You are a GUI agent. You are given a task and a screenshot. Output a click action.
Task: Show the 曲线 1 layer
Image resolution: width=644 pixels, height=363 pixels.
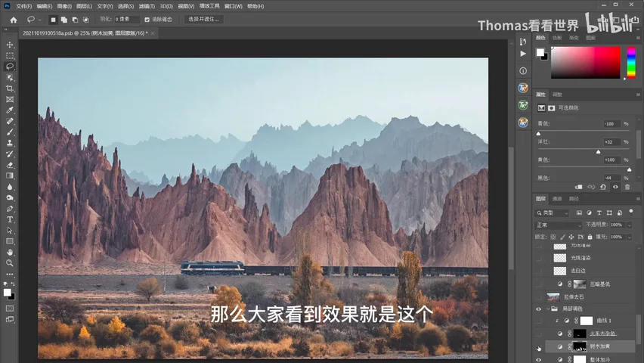[538, 321]
